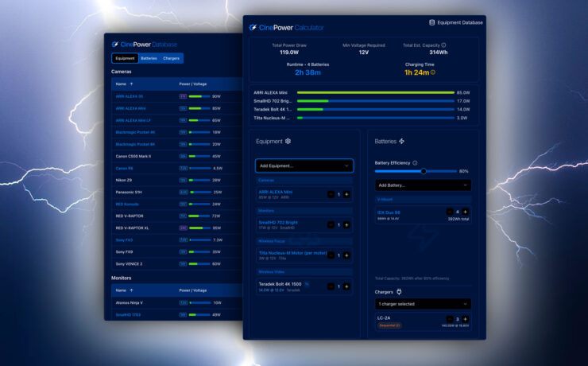Decrease LC-2A charger count
Viewport: 588px width, 366px height.
click(450, 319)
